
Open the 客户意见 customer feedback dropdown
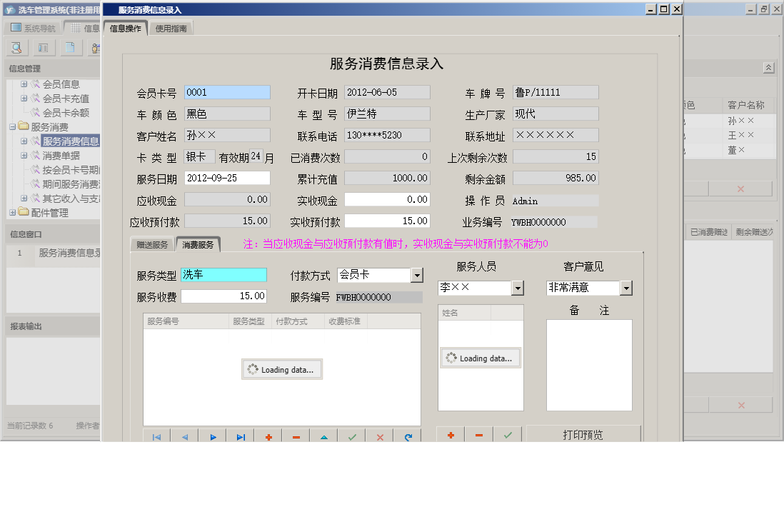(x=626, y=288)
